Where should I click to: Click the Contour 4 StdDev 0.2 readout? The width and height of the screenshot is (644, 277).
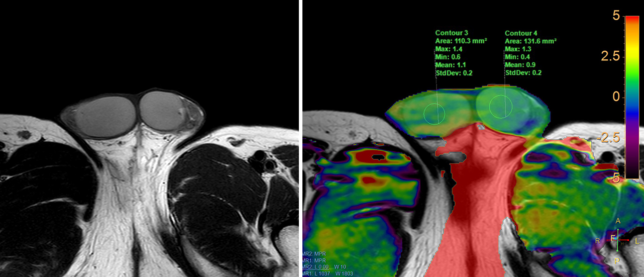[x=523, y=73]
